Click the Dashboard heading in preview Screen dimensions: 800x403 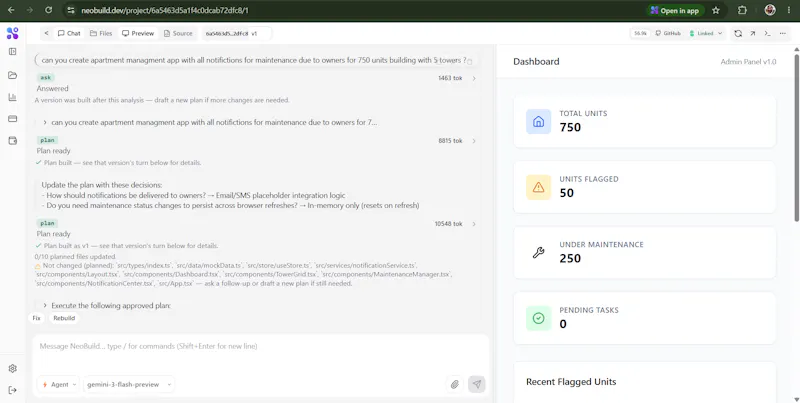coord(536,62)
